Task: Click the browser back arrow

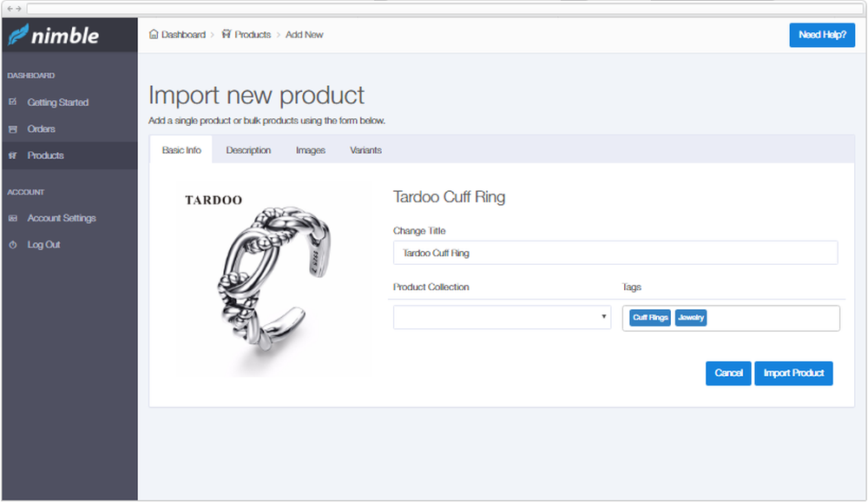Action: point(10,9)
